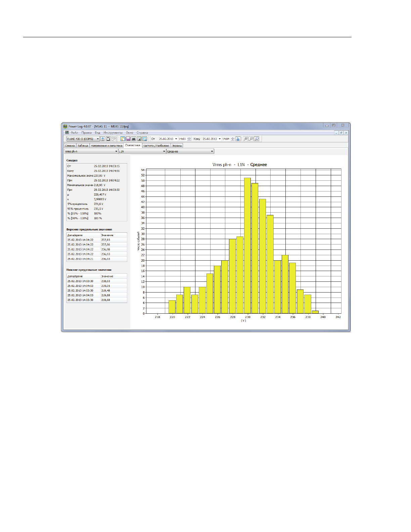Open the FLUKE 430-II (COM5) device dropdown
Screen dimensions: 411x532
[98, 139]
